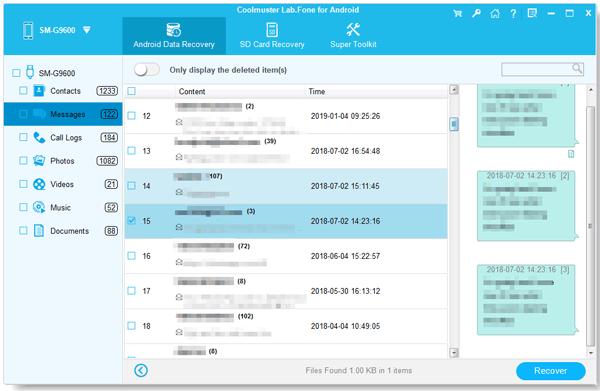
Task: Tick the select-all checkbox in the list header
Action: 132,91
